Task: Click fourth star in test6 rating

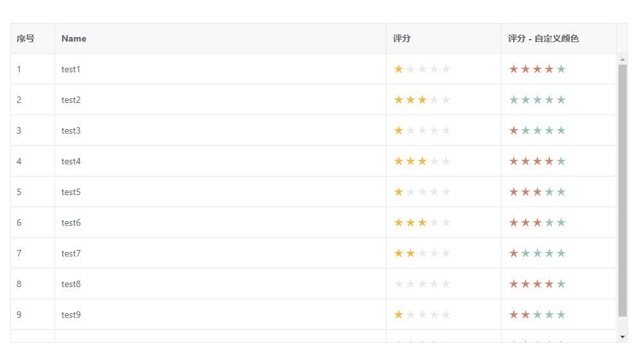Action: (434, 223)
